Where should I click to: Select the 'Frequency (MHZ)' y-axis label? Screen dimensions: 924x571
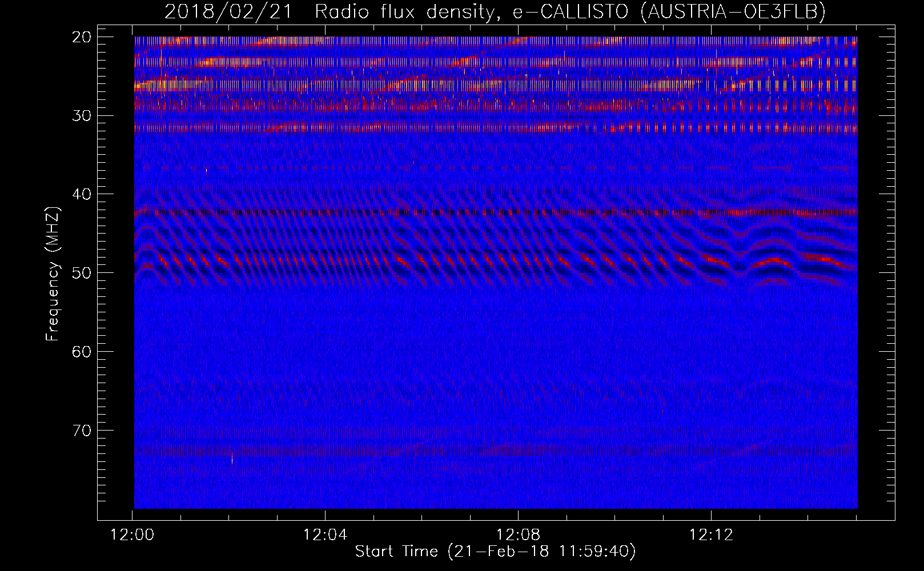pos(53,274)
